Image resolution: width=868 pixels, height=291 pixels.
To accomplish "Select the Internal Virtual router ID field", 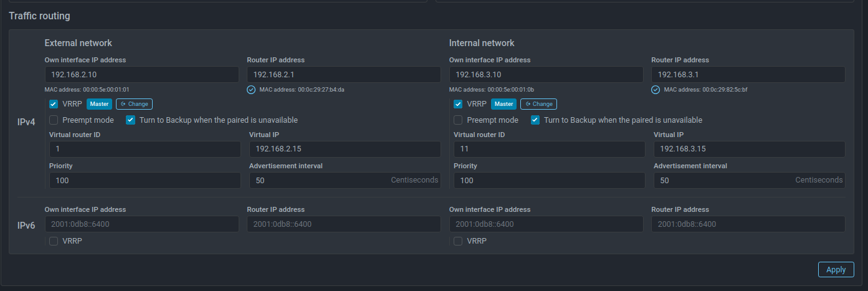I will 549,150.
